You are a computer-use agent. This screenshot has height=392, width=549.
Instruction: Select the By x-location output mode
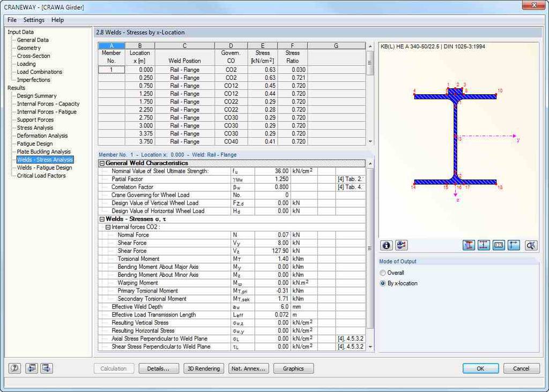click(383, 283)
